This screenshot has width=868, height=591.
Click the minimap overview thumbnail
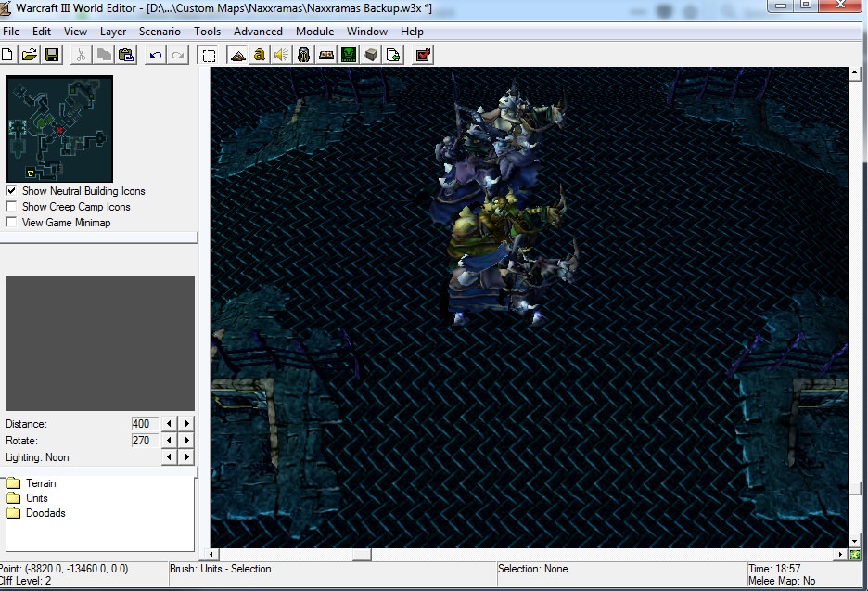coord(59,129)
